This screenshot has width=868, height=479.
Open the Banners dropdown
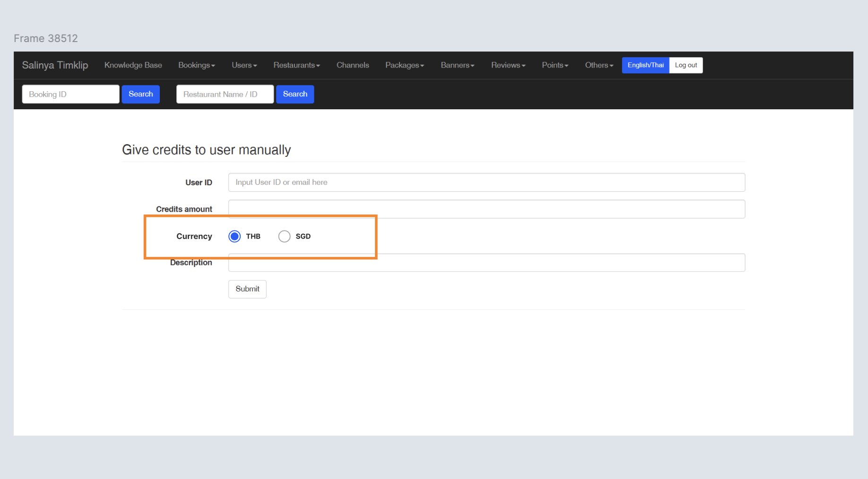[x=457, y=65]
